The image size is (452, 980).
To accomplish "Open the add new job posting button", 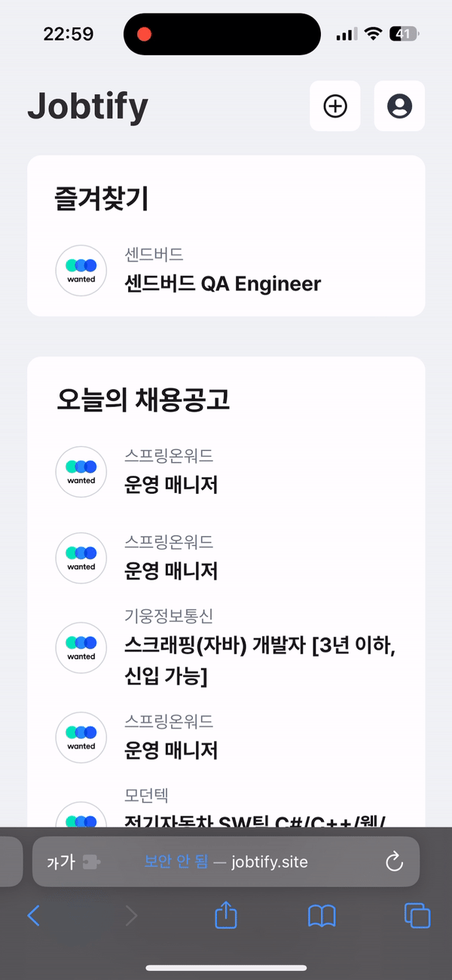I will [334, 106].
